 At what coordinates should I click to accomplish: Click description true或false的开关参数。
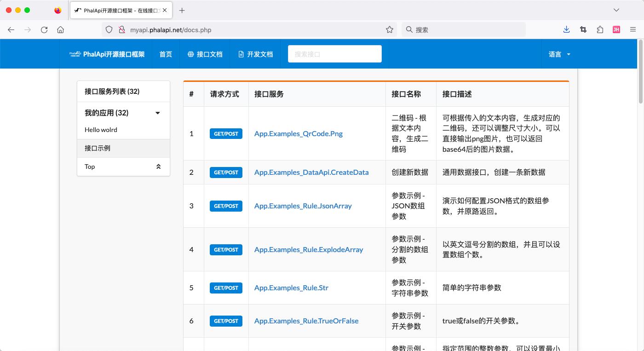click(x=482, y=321)
